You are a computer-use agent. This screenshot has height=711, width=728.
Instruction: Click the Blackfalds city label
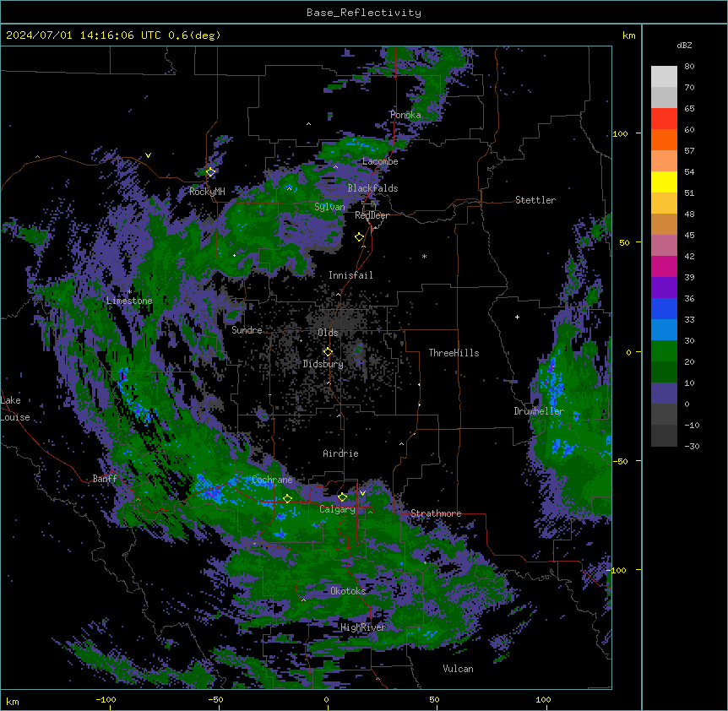point(372,188)
